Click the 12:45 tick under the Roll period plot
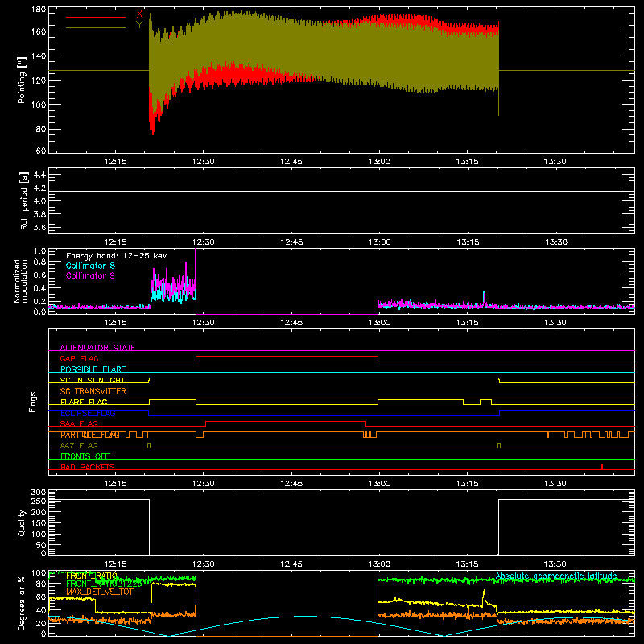Viewport: 644px width, 644px height. 291,242
